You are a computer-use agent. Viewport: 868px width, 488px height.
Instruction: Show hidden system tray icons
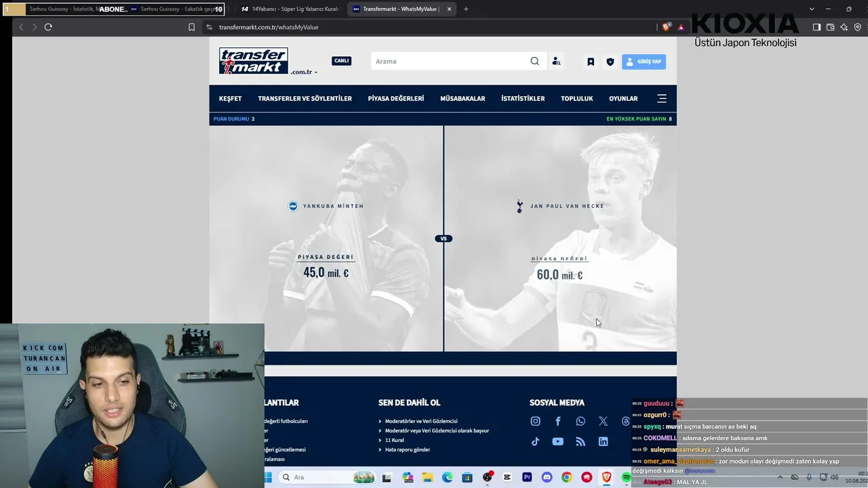coord(781,477)
